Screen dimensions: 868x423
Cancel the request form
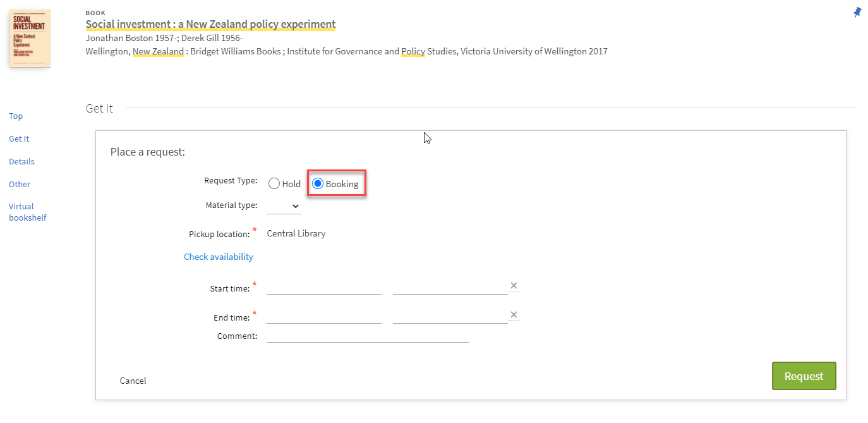coord(133,381)
